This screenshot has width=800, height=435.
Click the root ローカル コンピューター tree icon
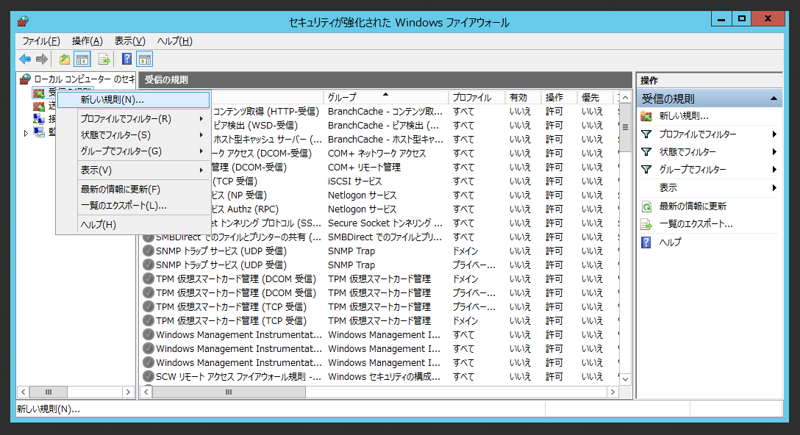(x=25, y=79)
